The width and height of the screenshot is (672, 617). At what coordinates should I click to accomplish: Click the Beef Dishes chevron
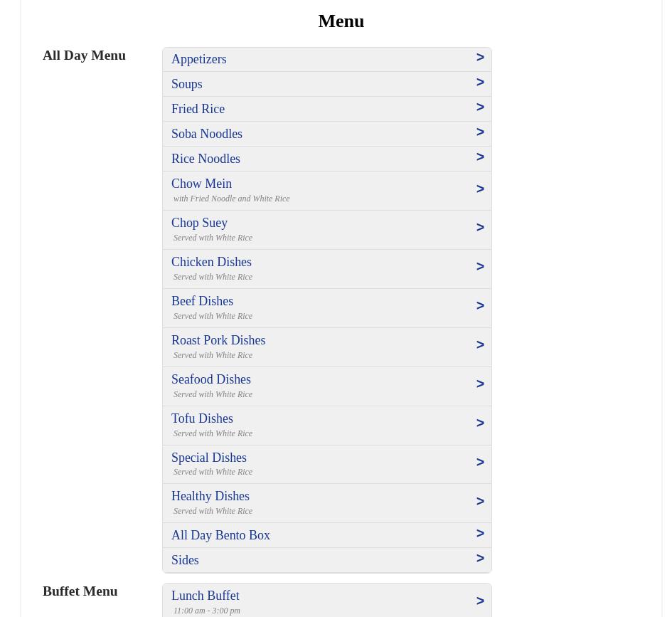480,306
